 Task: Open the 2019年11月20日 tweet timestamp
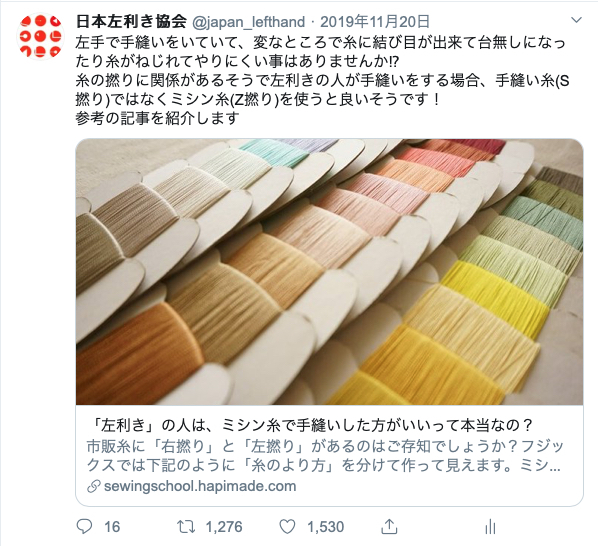tap(375, 22)
